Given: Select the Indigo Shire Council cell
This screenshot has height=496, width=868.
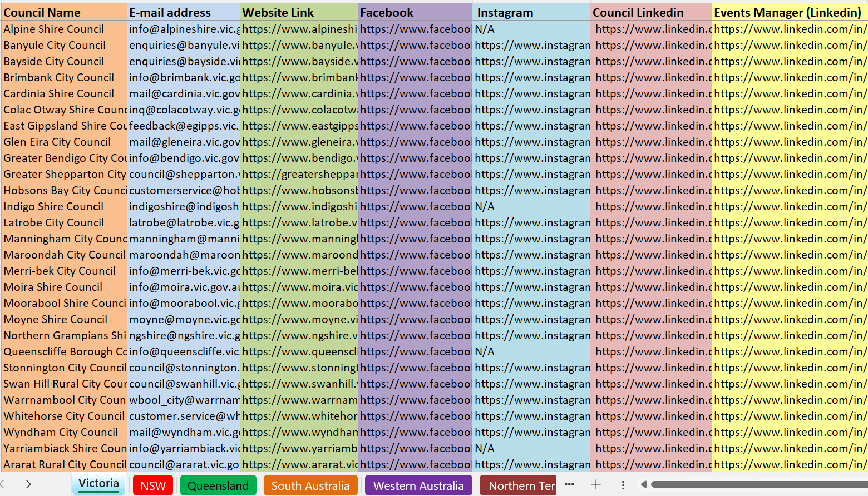Looking at the screenshot, I should click(x=63, y=206).
